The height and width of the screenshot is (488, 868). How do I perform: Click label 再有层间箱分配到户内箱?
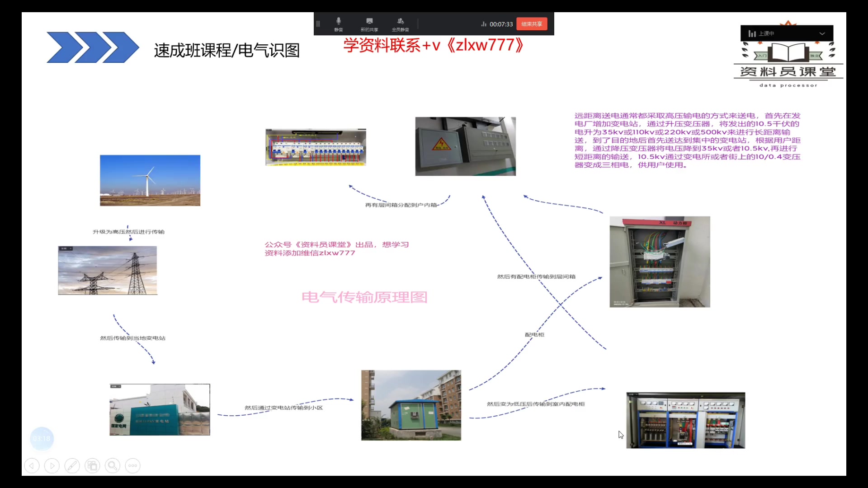(401, 205)
